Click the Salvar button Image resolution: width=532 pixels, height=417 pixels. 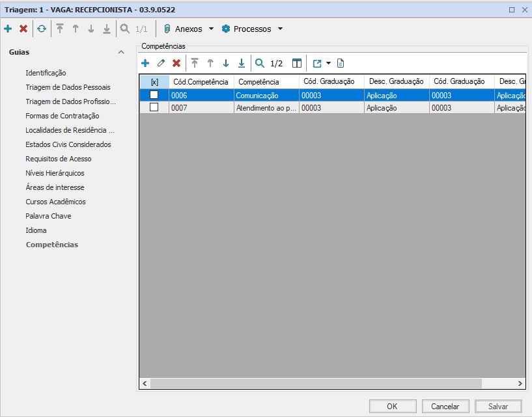(498, 406)
